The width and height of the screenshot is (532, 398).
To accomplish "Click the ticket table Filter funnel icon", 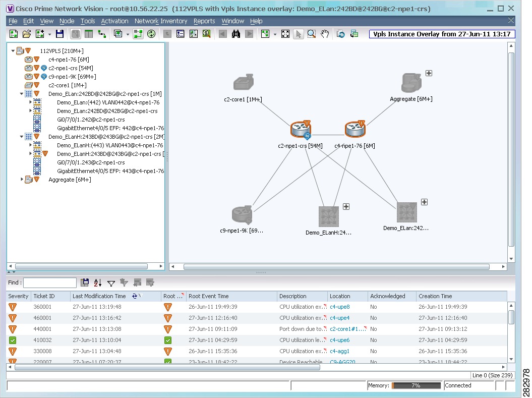I will coord(111,282).
